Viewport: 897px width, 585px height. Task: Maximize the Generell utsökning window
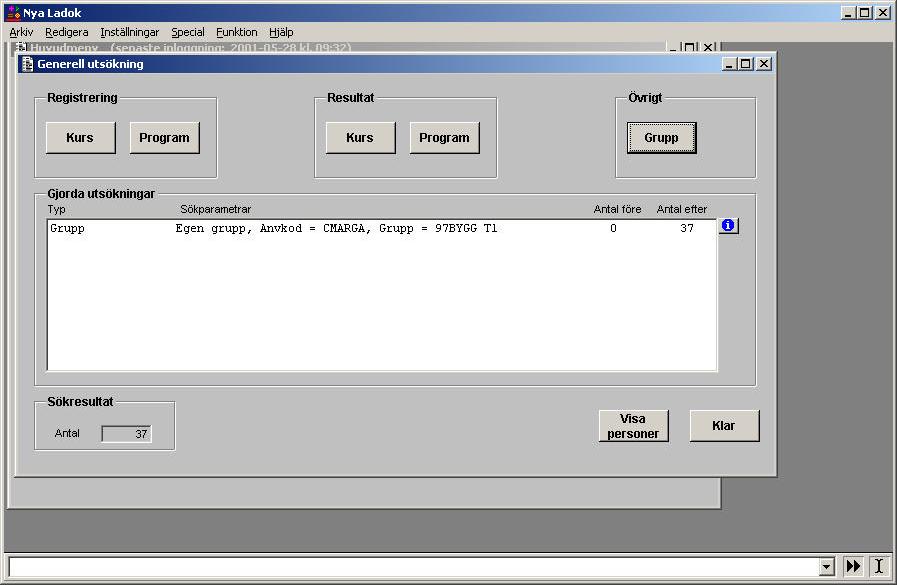(x=746, y=64)
